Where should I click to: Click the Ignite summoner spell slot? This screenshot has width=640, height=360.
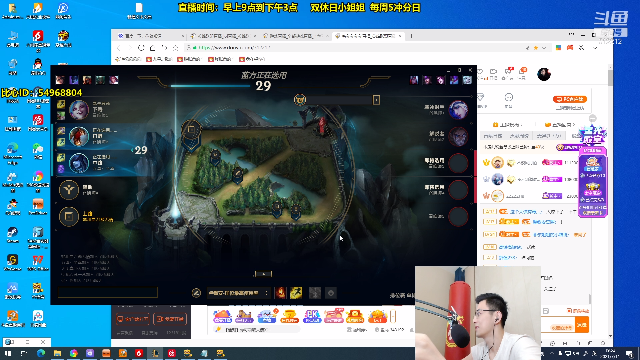click(x=281, y=293)
